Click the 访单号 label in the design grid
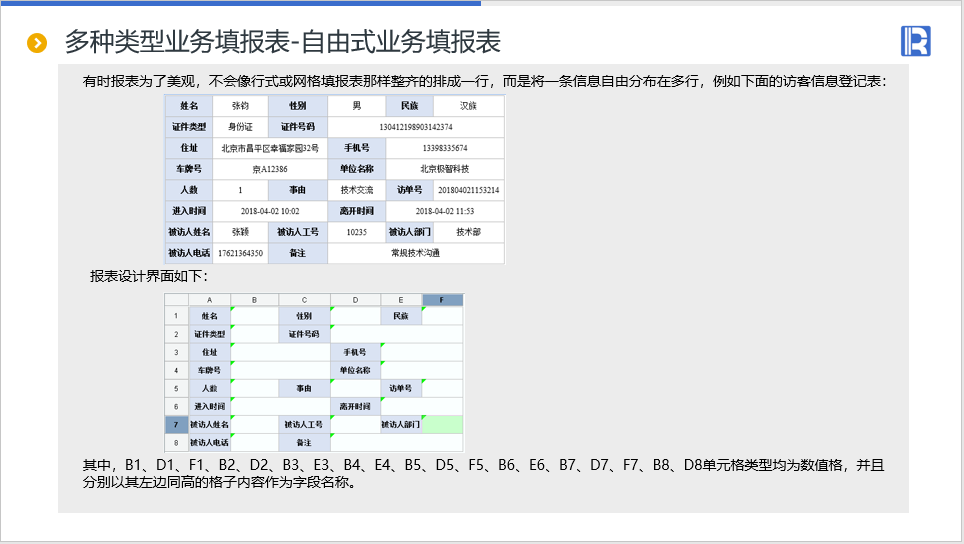The height and width of the screenshot is (544, 964). click(x=401, y=388)
